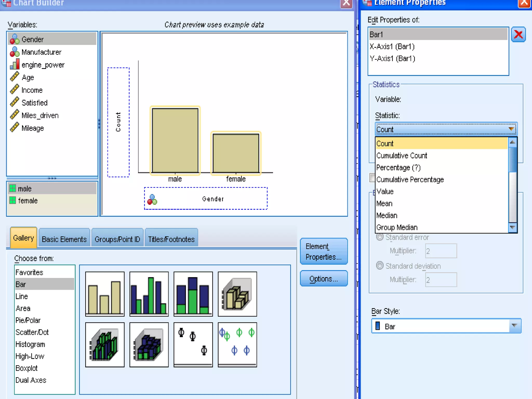Choose Mean from the statistic list
Image resolution: width=532 pixels, height=399 pixels.
tap(384, 203)
